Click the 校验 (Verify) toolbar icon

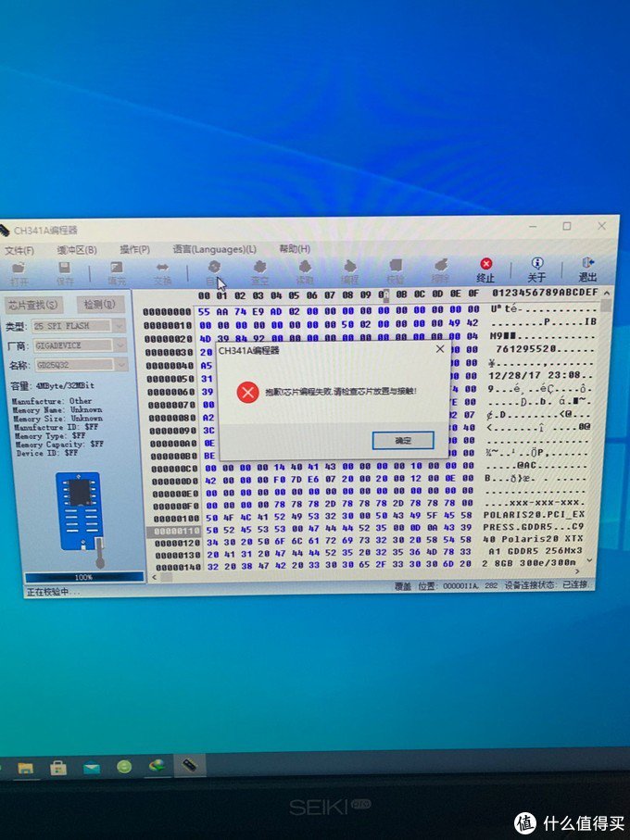click(x=396, y=270)
